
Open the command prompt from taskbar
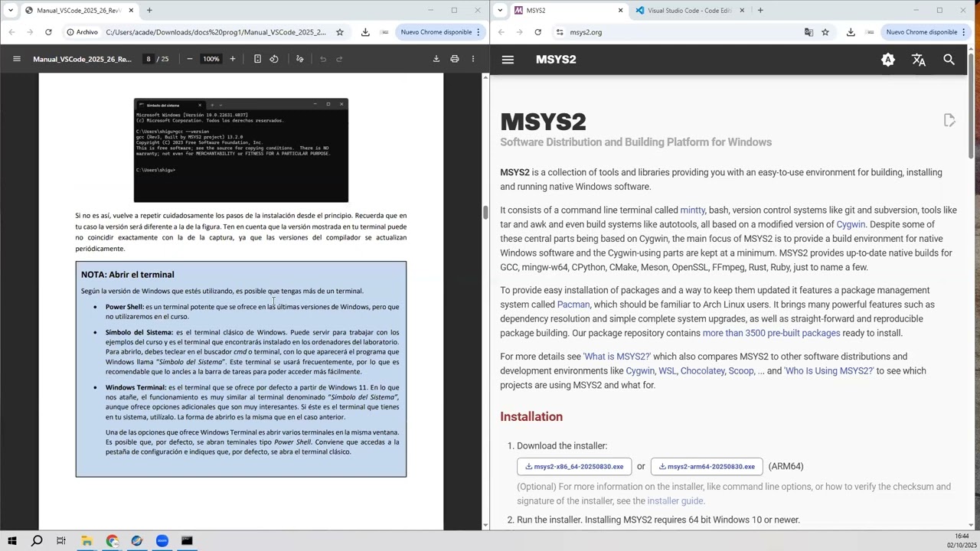click(x=187, y=541)
